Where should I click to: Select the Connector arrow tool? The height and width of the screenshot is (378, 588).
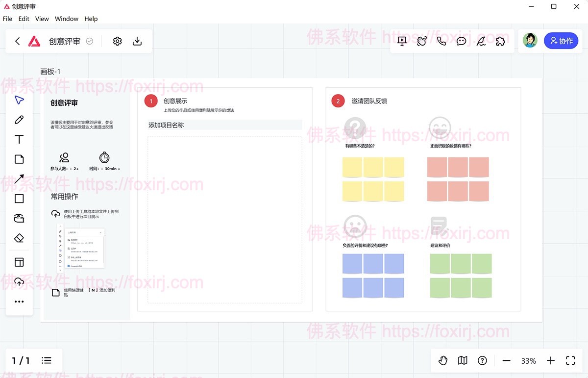[19, 178]
